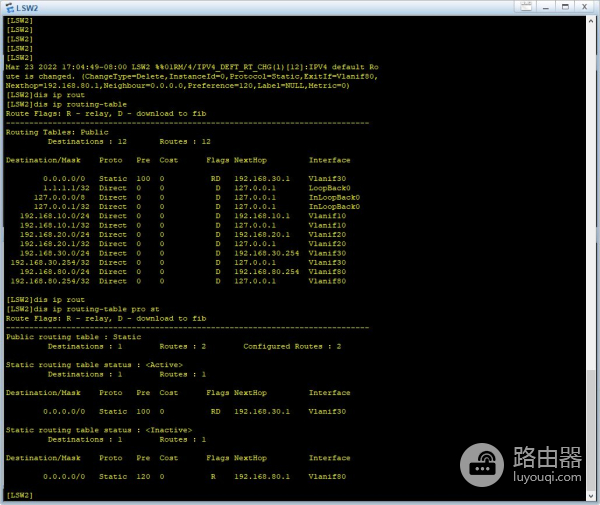Click the scrollbar up arrow
The height and width of the screenshot is (505, 600).
point(593,22)
